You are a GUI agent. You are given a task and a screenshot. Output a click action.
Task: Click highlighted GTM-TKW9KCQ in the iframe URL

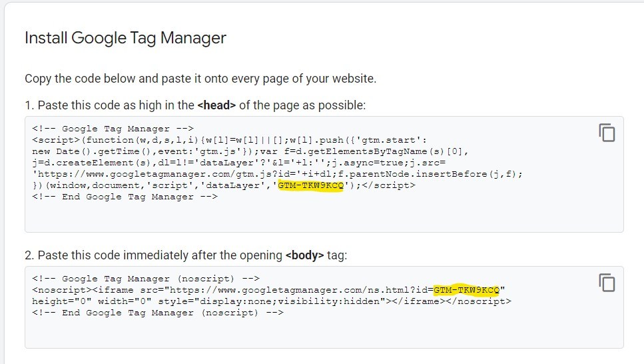click(x=466, y=289)
